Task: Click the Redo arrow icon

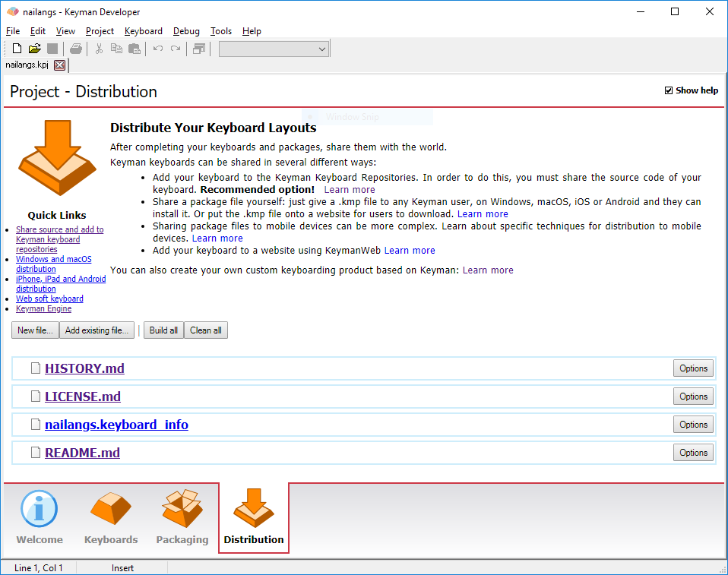Action: pos(176,49)
